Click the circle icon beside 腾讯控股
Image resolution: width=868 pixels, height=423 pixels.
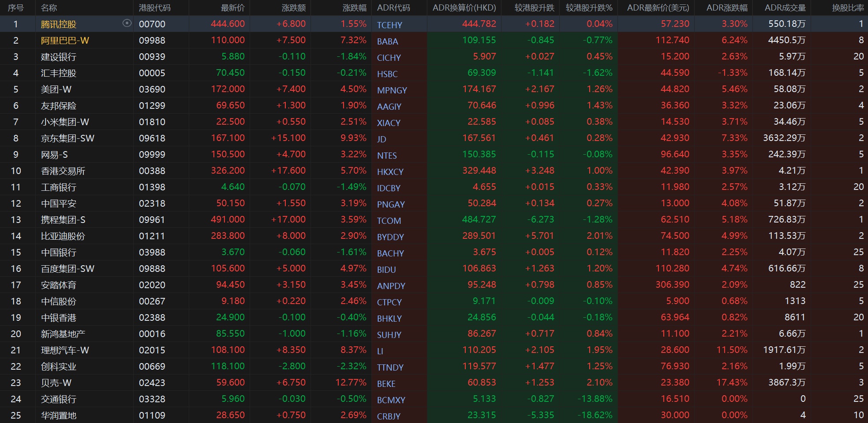(x=127, y=23)
